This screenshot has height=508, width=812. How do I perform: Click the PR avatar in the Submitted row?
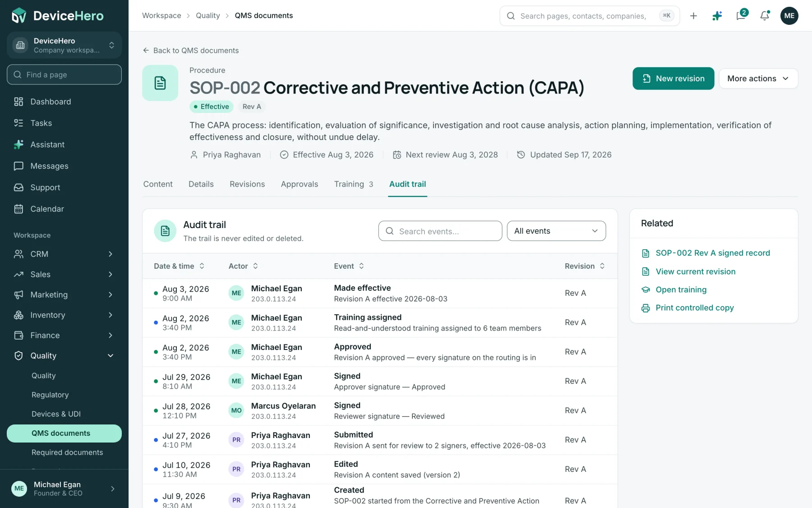coord(236,440)
